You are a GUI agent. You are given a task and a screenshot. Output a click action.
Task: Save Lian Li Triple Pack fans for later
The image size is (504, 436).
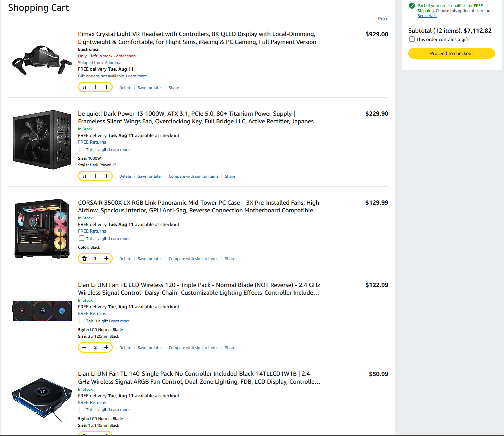pyautogui.click(x=150, y=348)
